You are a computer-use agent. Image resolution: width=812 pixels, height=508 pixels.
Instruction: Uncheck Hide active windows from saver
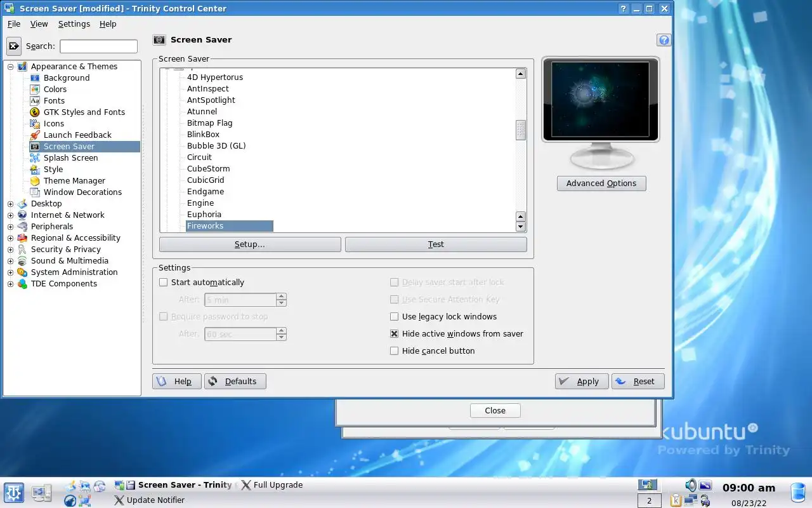tap(395, 334)
